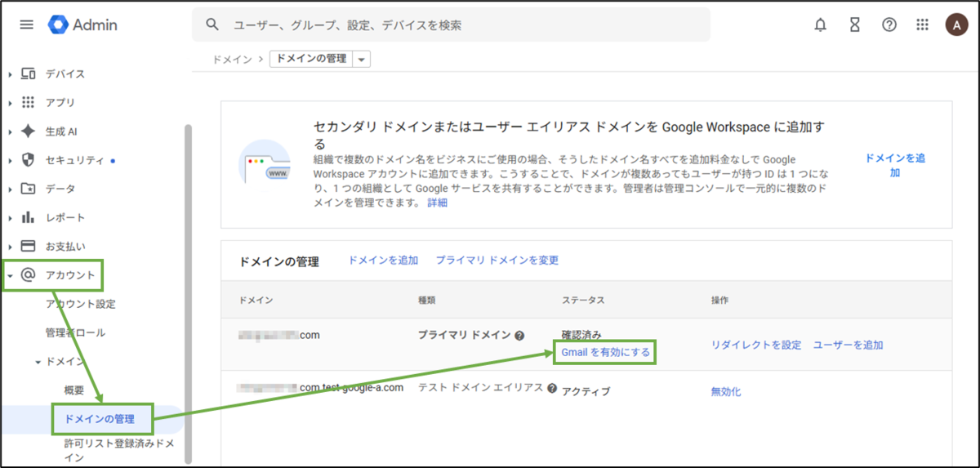Expand the セキュリティ tree arrow

click(10, 160)
